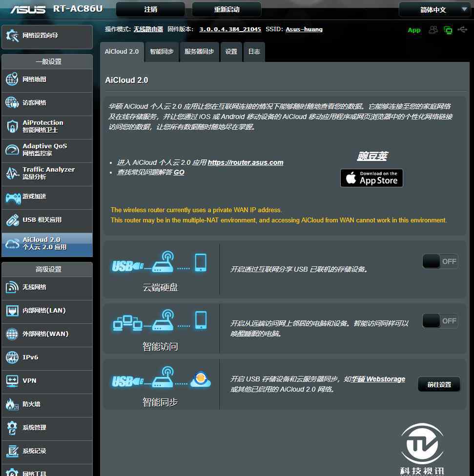The image size is (474, 476).
Task: Go to the 设置 tab
Action: 231,52
